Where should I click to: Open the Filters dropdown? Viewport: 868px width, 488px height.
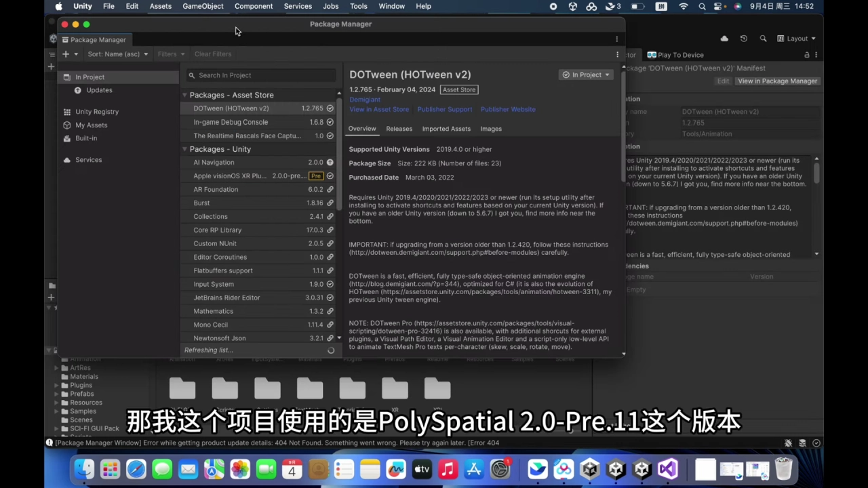point(171,54)
